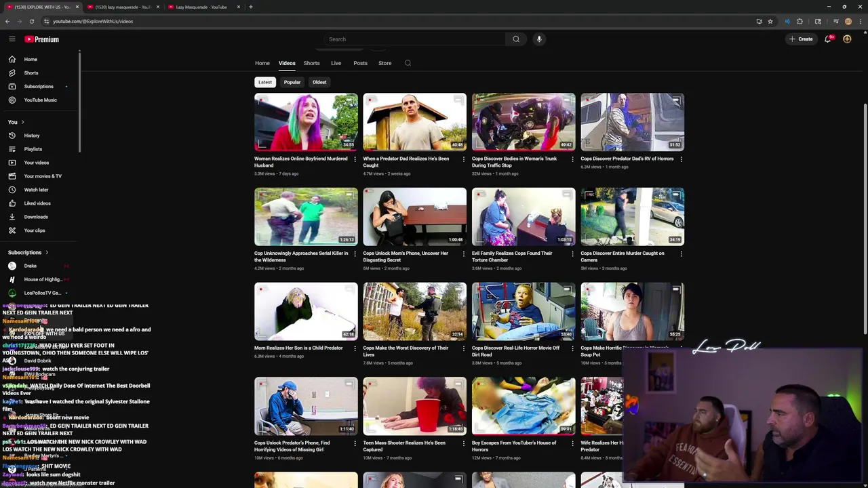Open title Mom Realizes Her Son is a Child Predator
This screenshot has height=488, width=868.
pyautogui.click(x=298, y=348)
